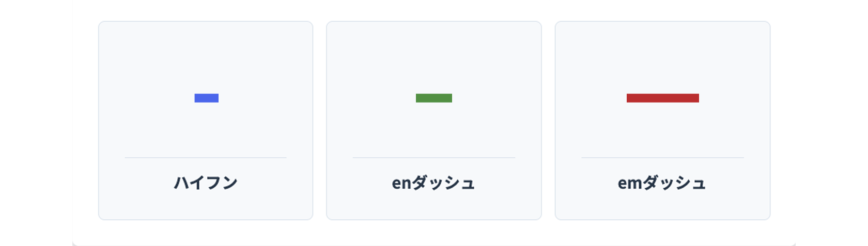The image size is (868, 246).
Task: Click the green en dash bar
Action: [434, 98]
